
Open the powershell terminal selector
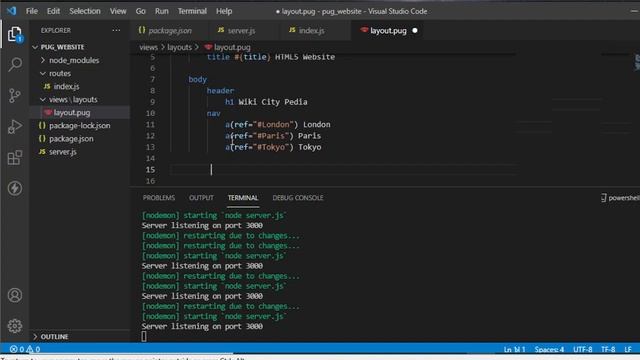click(620, 198)
